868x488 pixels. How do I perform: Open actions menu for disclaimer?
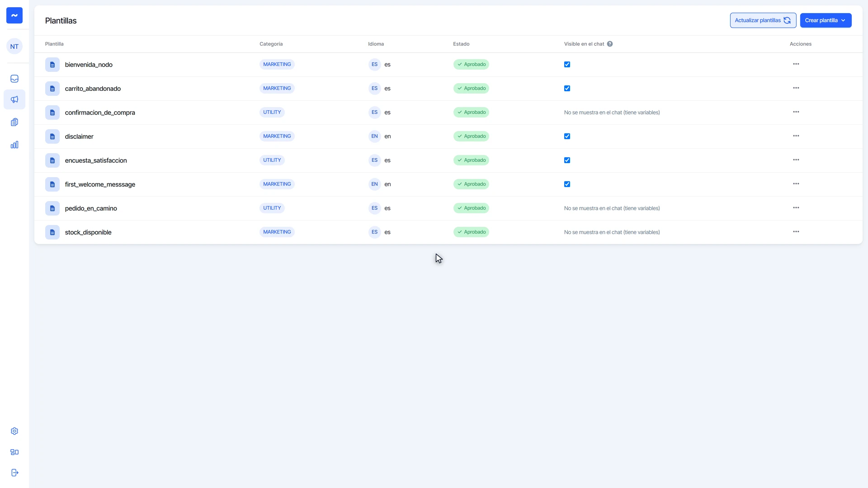tap(796, 136)
